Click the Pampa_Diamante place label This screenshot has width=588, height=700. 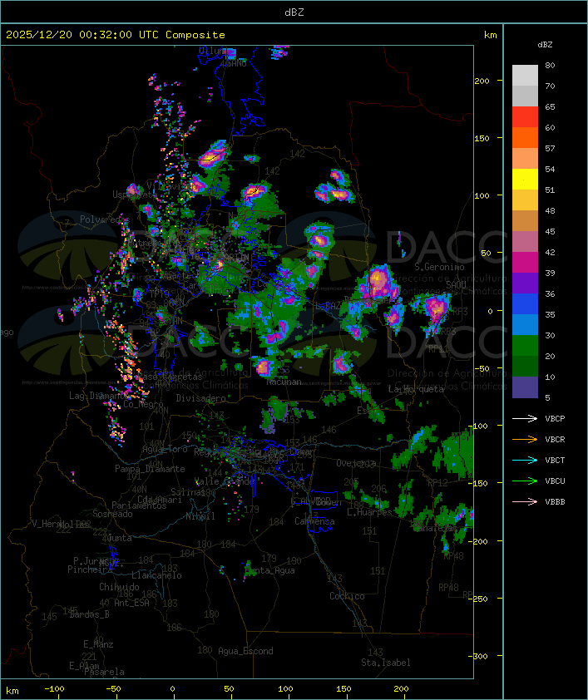150,469
